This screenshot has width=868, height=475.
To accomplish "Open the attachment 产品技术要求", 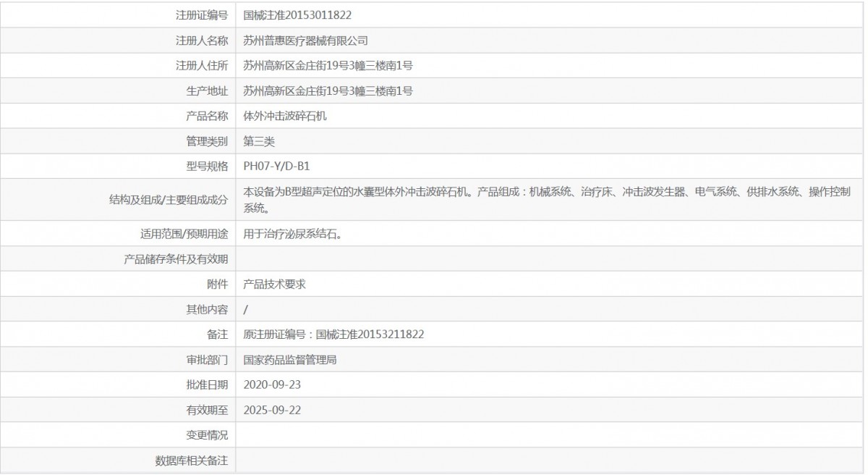I will (275, 284).
